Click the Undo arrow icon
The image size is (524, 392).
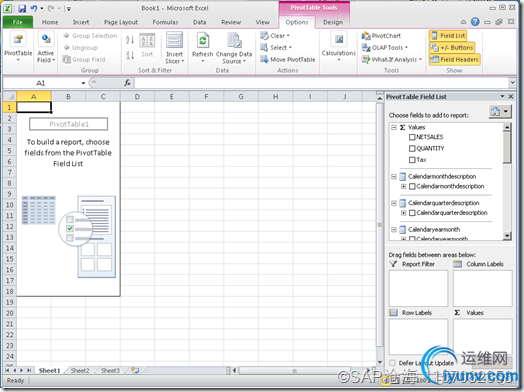34,8
